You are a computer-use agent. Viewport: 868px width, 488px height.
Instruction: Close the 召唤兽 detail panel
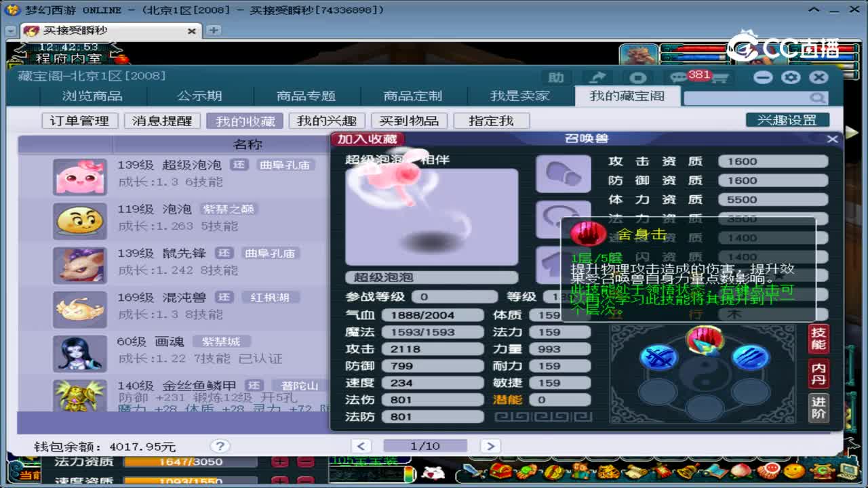pyautogui.click(x=832, y=139)
